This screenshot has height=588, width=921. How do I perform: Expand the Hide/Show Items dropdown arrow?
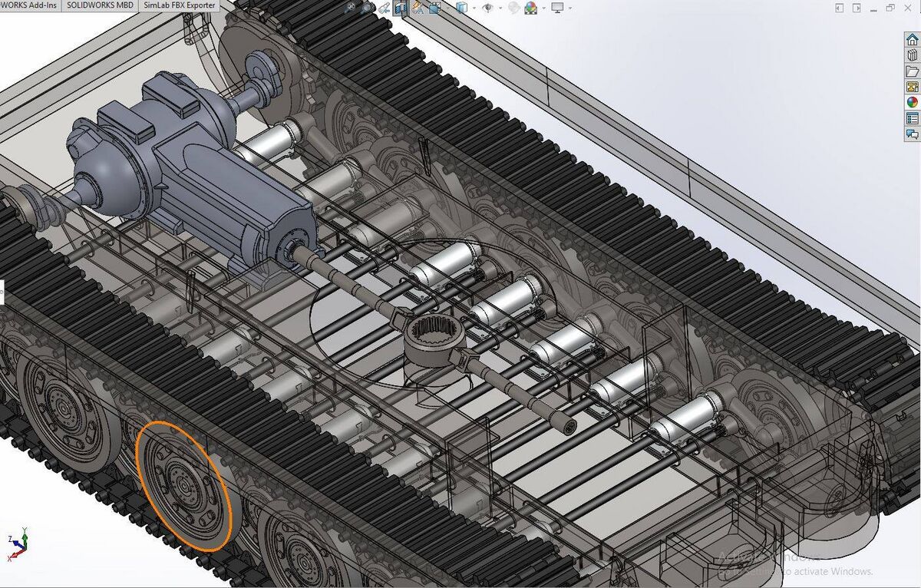[500, 8]
